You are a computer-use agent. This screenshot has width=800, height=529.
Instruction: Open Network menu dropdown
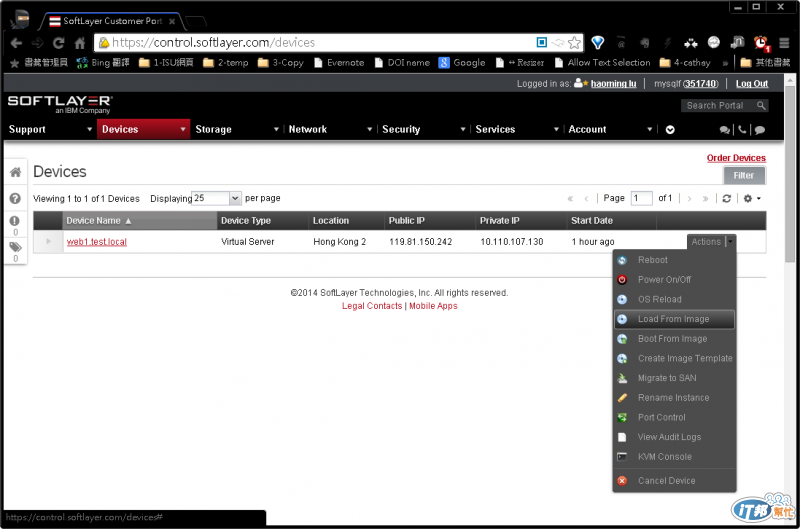pyautogui.click(x=330, y=129)
